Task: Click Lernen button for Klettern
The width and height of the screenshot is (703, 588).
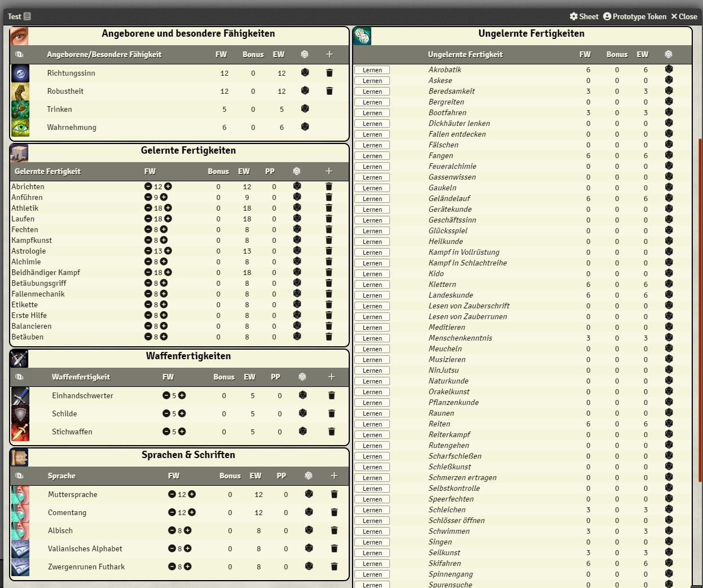Action: coord(372,285)
